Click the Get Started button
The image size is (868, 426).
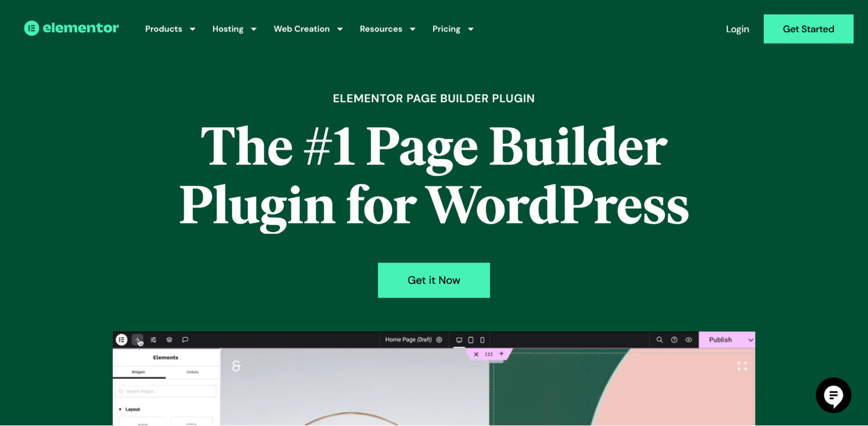point(809,29)
